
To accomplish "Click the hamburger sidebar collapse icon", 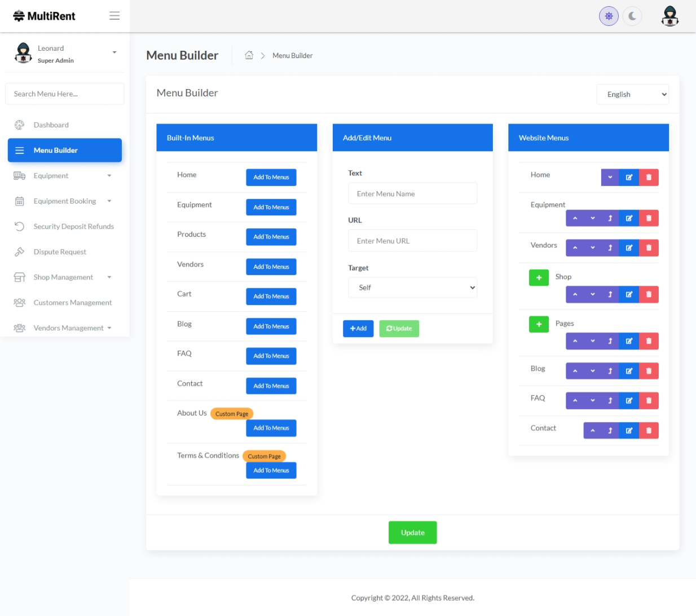I will [x=114, y=16].
